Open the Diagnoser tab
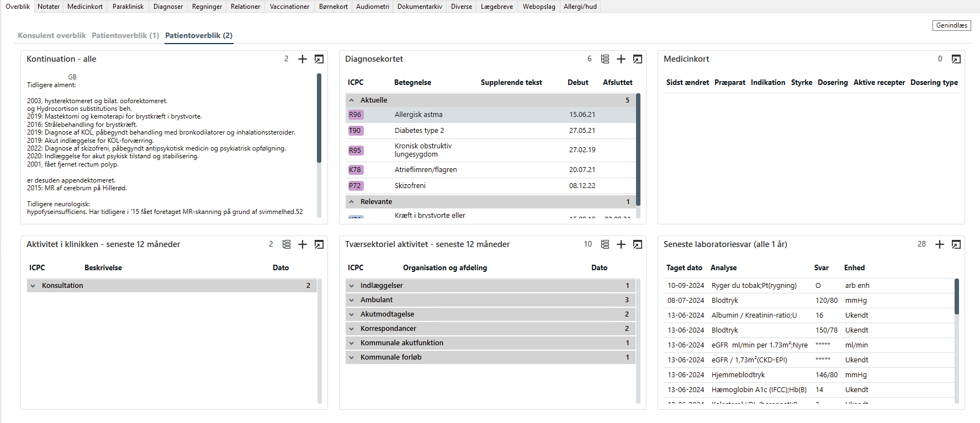 tap(168, 7)
